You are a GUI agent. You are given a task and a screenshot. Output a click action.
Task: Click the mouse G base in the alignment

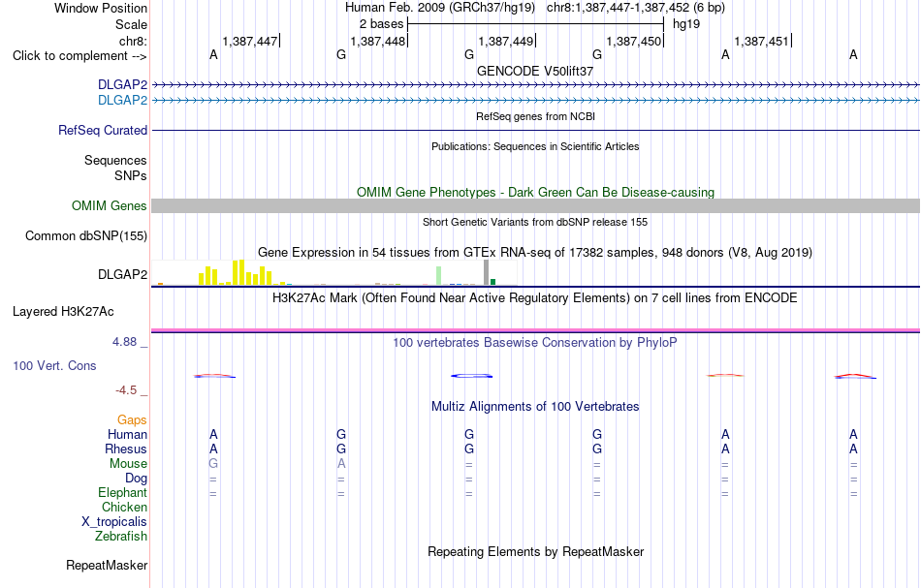click(x=213, y=464)
